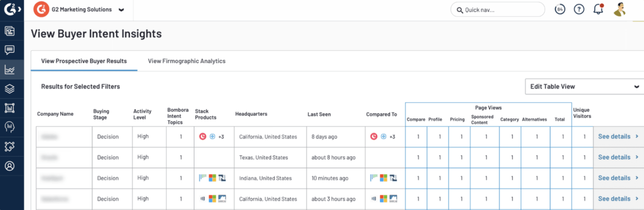The height and width of the screenshot is (210, 644).
Task: Focus the Quick nav search field
Action: tap(498, 10)
